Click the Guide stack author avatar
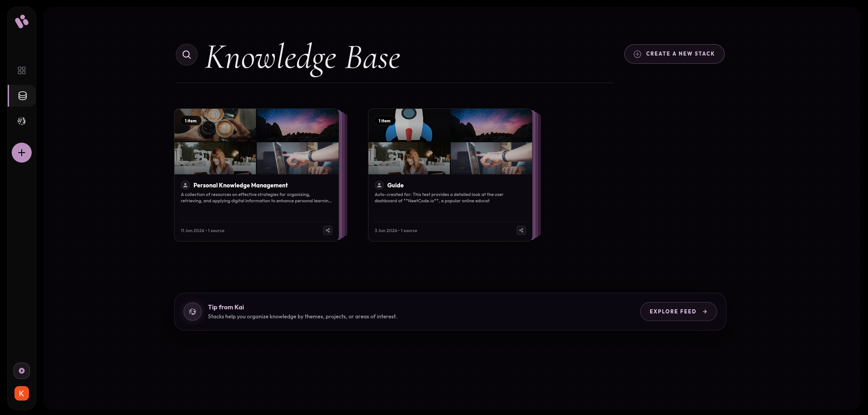Viewport: 868px width, 415px height. (x=379, y=185)
